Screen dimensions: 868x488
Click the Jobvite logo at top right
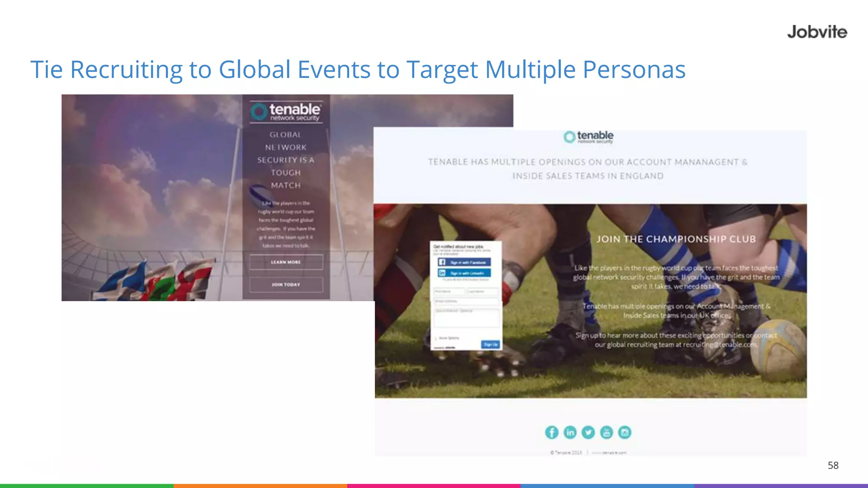click(817, 32)
